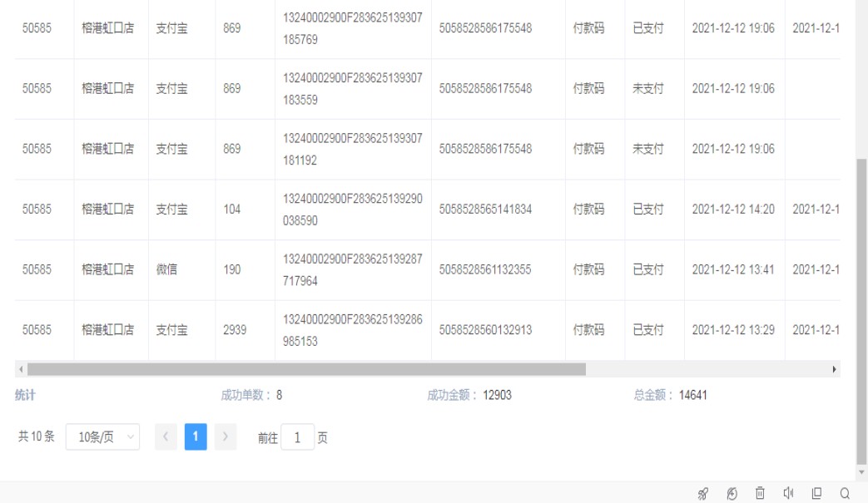This screenshot has height=503, width=868.
Task: Click the horizontal scrollbar left arrow
Action: (x=20, y=369)
